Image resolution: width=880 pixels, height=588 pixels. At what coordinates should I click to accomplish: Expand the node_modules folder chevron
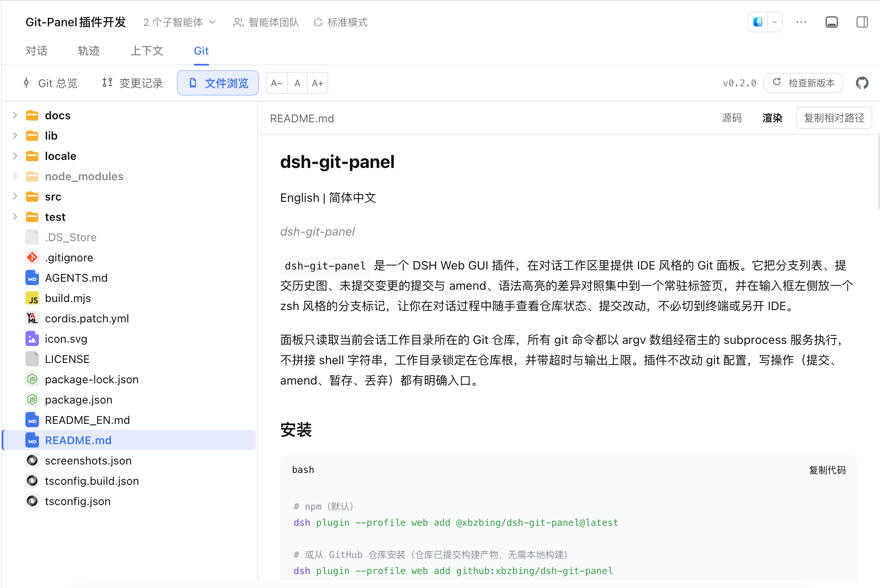pyautogui.click(x=15, y=176)
